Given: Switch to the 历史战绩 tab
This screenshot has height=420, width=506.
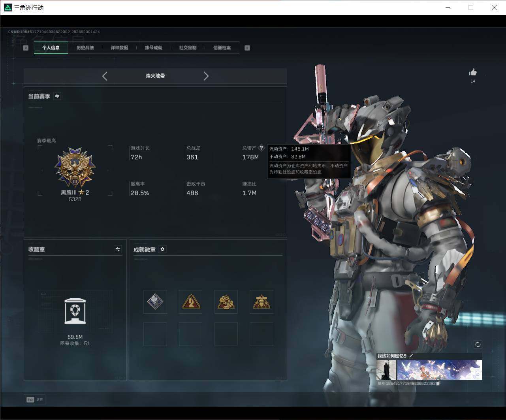Looking at the screenshot, I should click(85, 48).
